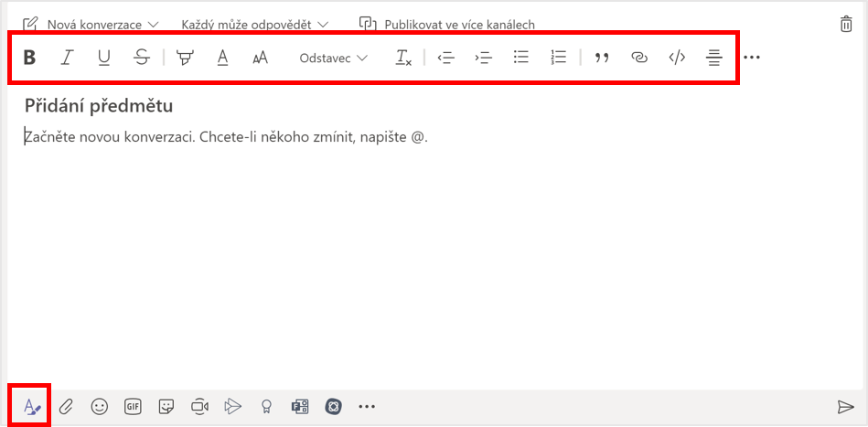Click Publikovat ve více kanálech
The width and height of the screenshot is (868, 427).
pos(447,25)
